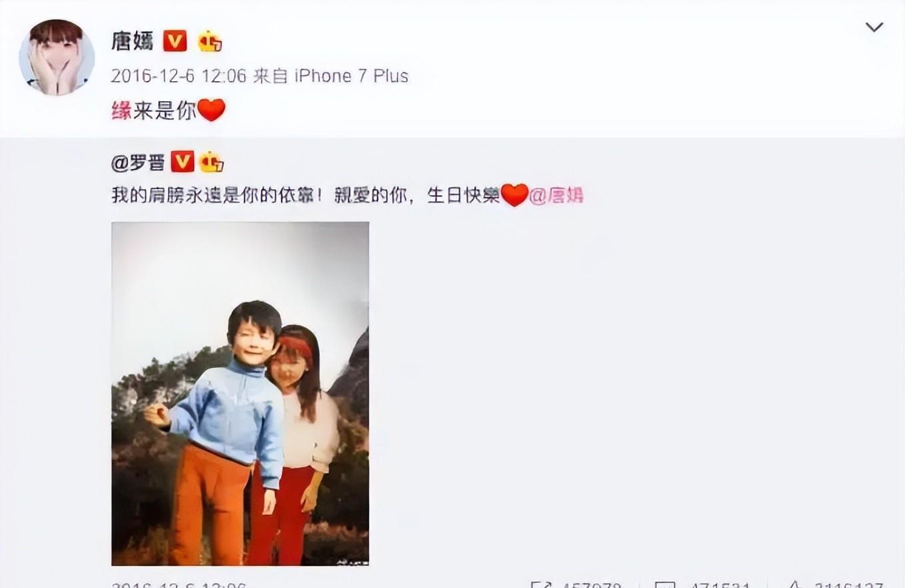Expand the post options chevron at top right
The image size is (905, 588).
tap(874, 27)
